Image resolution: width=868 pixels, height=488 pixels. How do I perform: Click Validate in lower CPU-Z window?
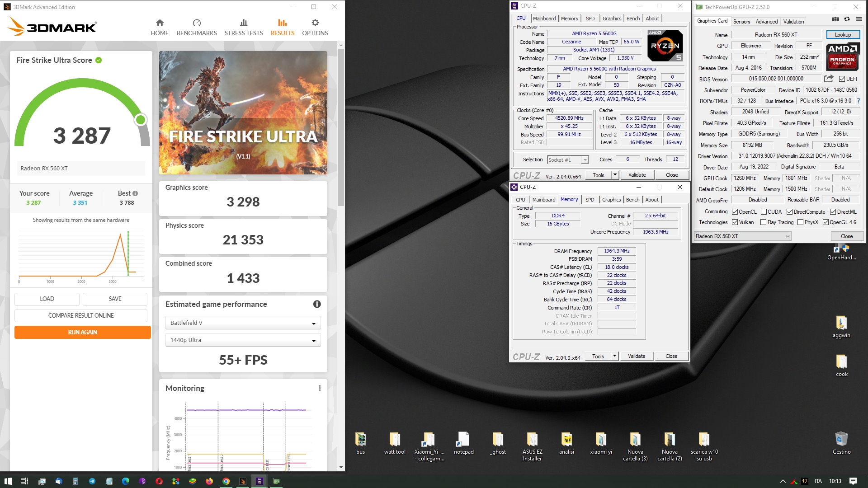tap(637, 356)
